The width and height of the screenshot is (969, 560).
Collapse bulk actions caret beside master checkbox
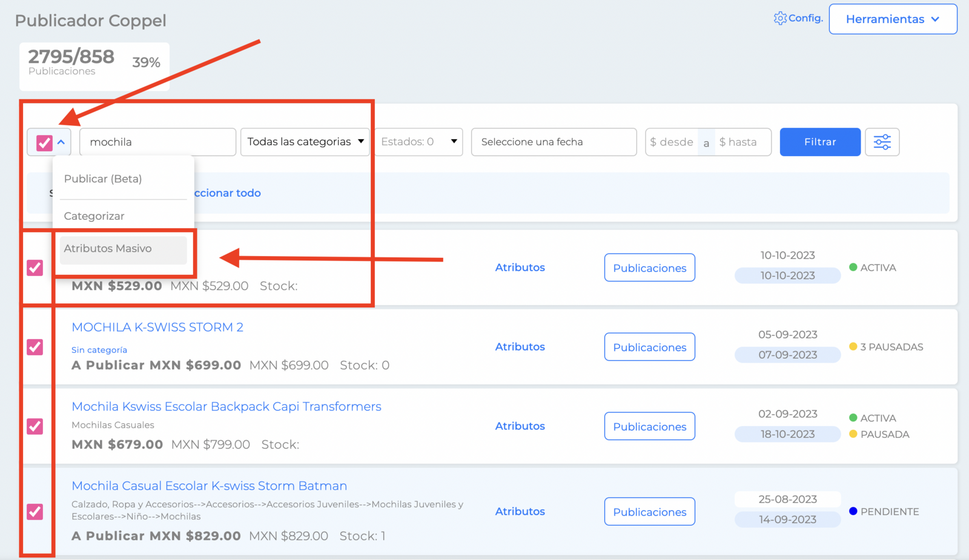click(x=62, y=142)
